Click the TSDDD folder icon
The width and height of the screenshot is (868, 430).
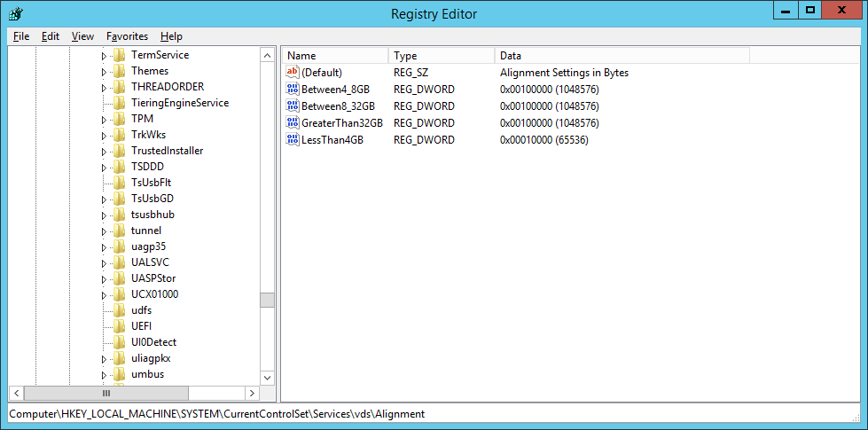pos(119,167)
